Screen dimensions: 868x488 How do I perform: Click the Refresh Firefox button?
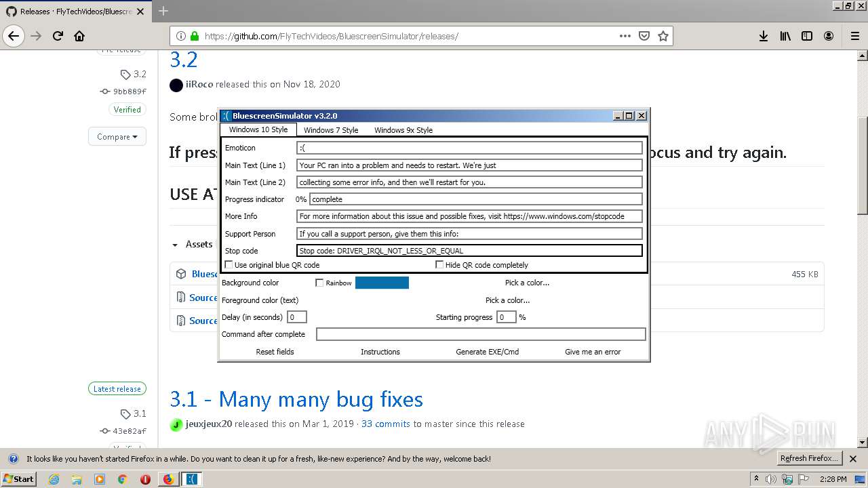[809, 459]
